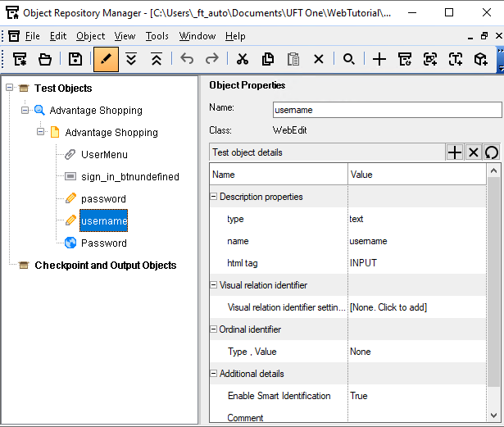504x427 pixels.
Task: Click the Name input field containing username
Action: 387,110
